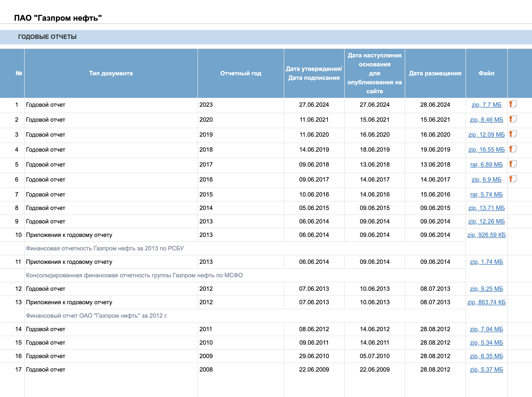Click the signature icon for the 2019 report
Viewport: 532px width, 397px height.
click(x=513, y=134)
